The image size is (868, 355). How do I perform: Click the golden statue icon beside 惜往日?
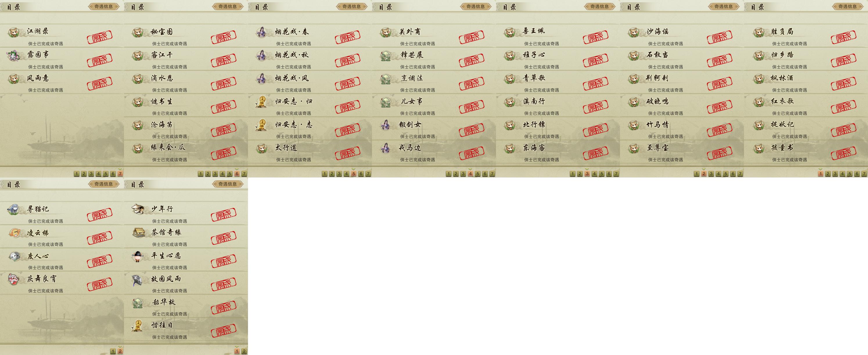(138, 326)
